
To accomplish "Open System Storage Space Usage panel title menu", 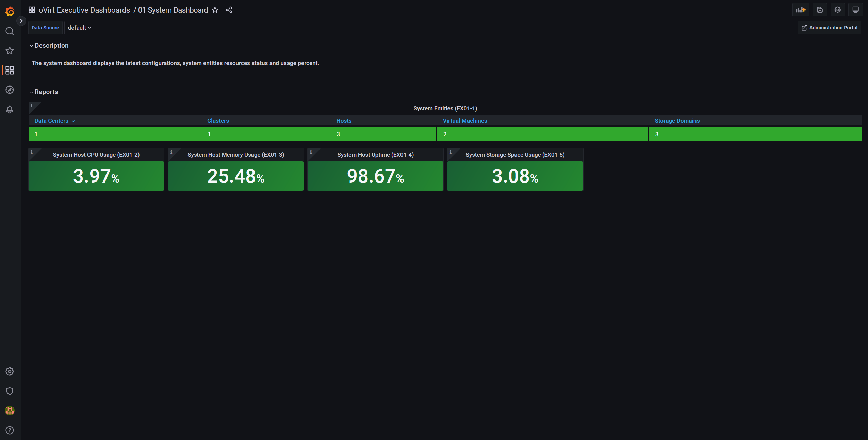I will click(x=515, y=155).
